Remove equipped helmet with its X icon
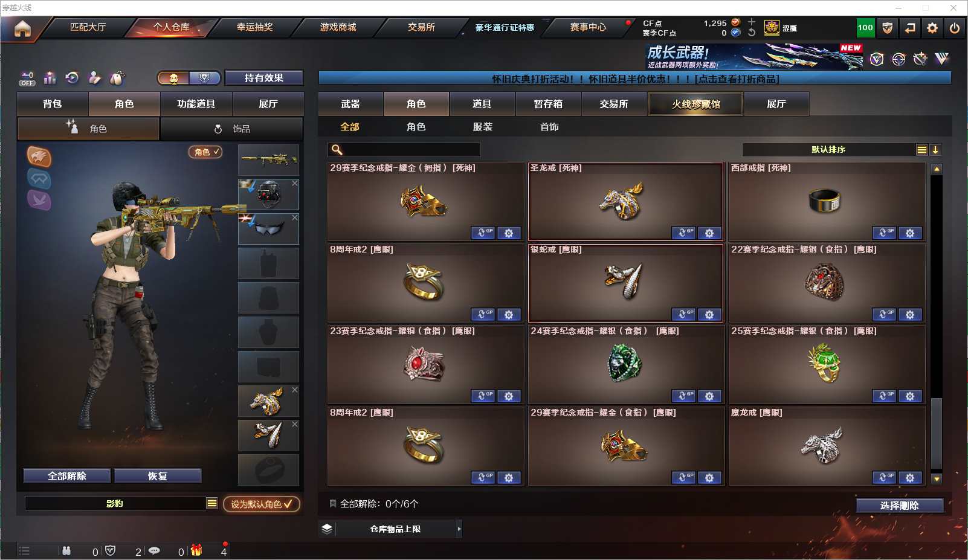 (x=295, y=183)
